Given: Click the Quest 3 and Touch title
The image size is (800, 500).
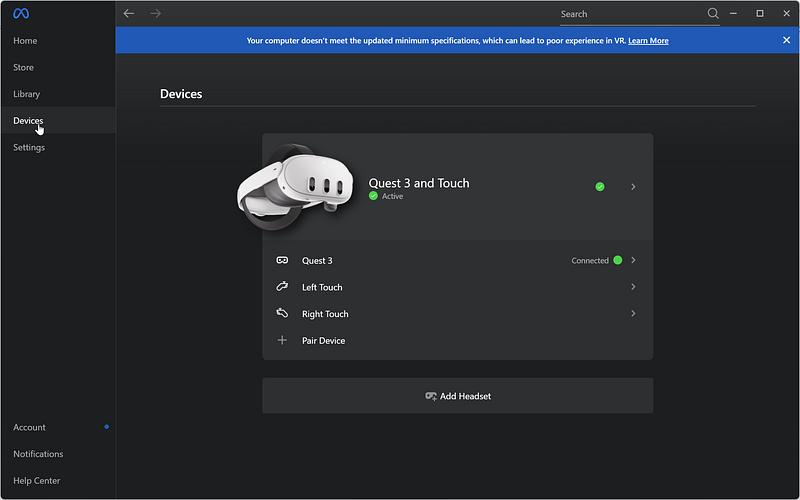Looking at the screenshot, I should point(419,183).
